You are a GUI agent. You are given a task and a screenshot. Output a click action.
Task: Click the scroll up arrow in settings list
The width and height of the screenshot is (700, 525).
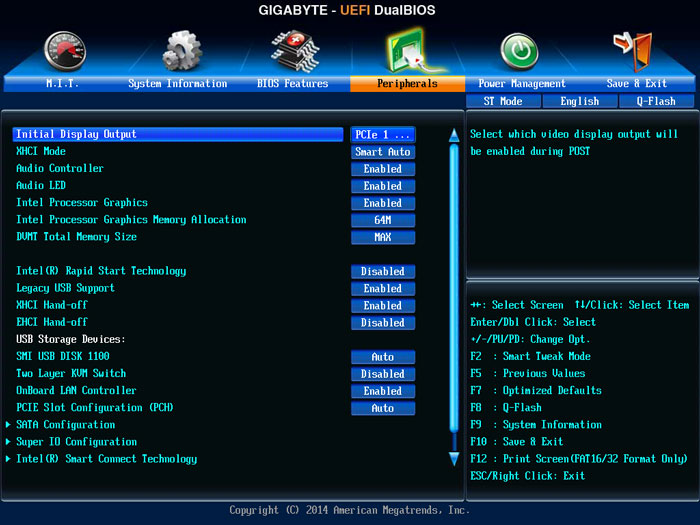tap(454, 135)
